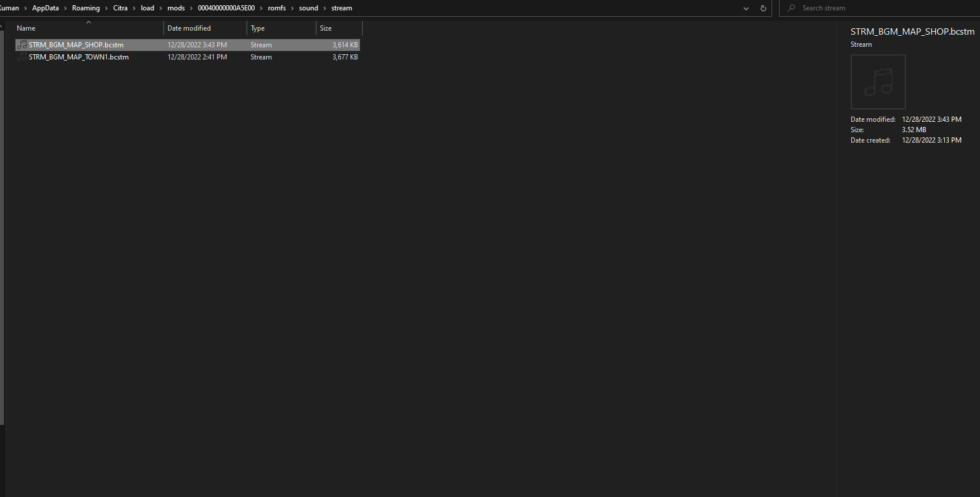Viewport: 980px width, 497px height.
Task: Expand the chevron after romfs breadcrumb
Action: tap(292, 8)
